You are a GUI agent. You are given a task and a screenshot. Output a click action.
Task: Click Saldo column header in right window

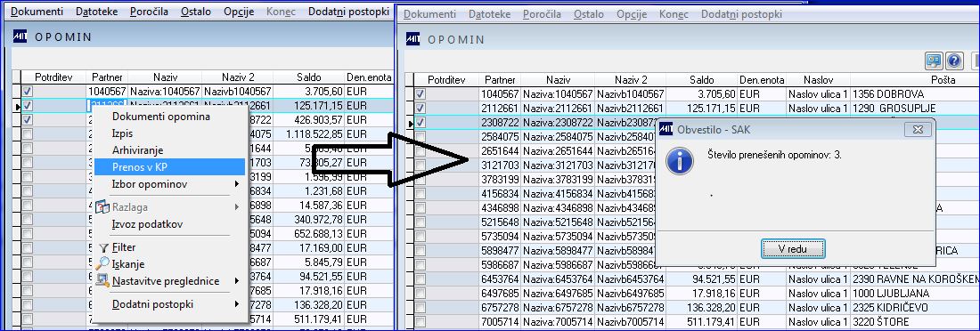click(x=701, y=80)
